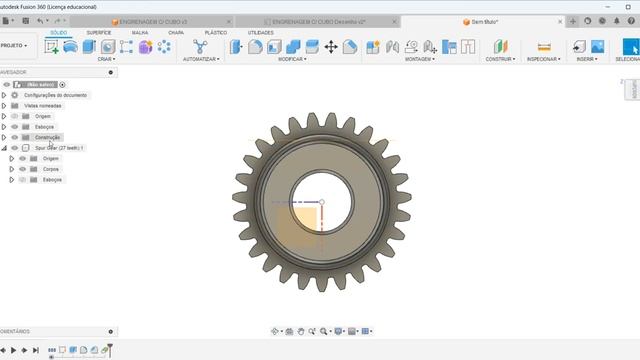Screen dimensions: 640x360
Task: Activate the root component radio button
Action: pos(62,84)
